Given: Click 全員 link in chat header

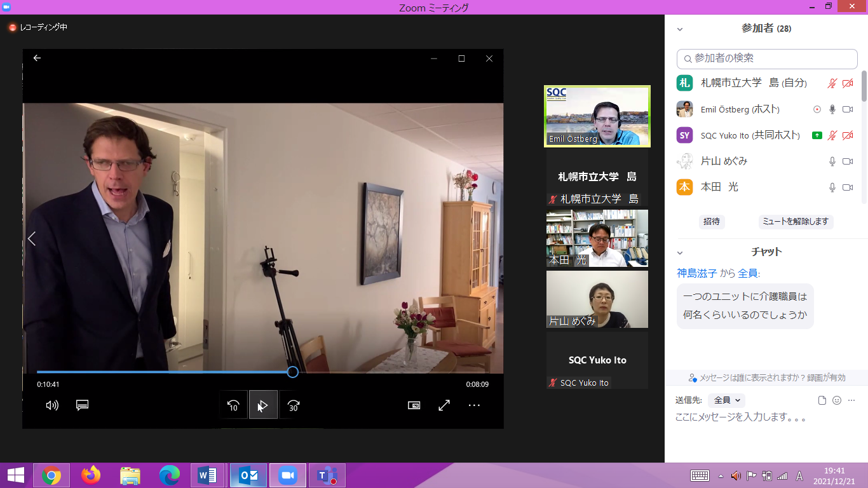Looking at the screenshot, I should 748,273.
